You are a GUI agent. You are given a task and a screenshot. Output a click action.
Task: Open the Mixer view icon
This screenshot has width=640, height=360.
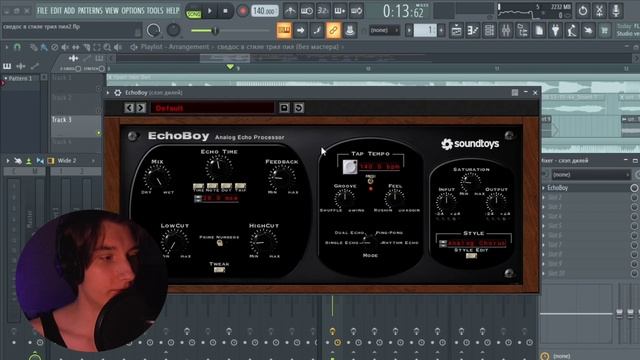pyautogui.click(x=506, y=30)
